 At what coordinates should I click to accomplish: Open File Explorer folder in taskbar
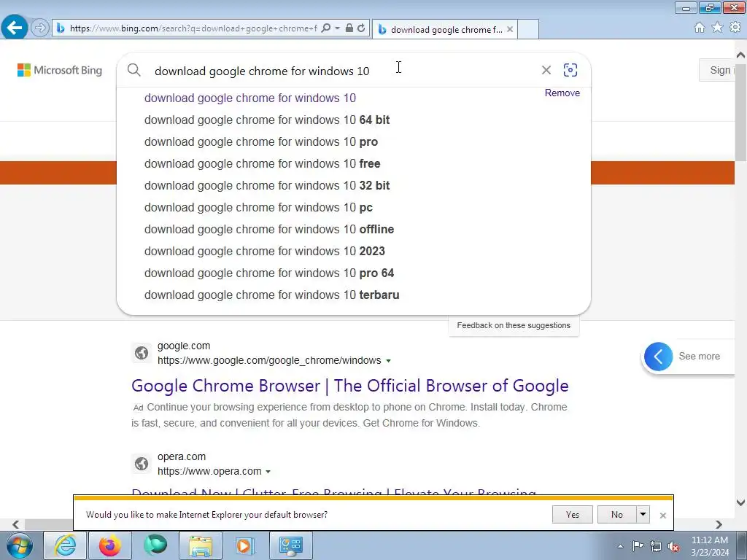[201, 545]
